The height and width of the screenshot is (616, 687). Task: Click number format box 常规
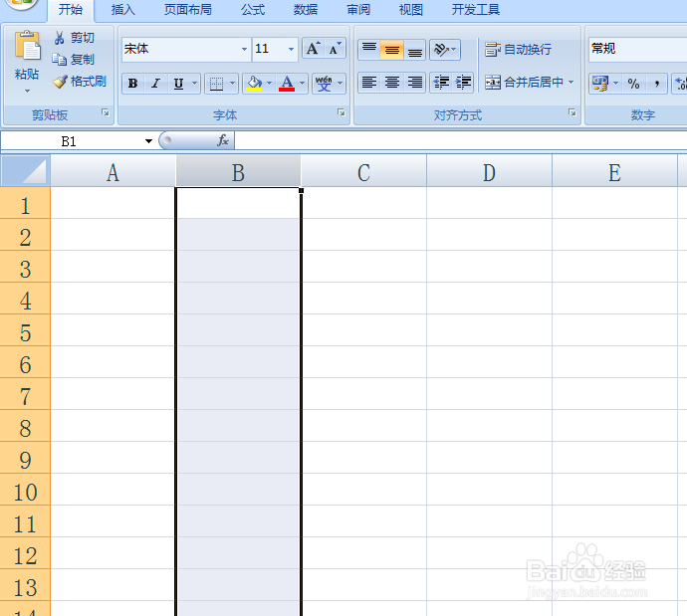pyautogui.click(x=637, y=49)
